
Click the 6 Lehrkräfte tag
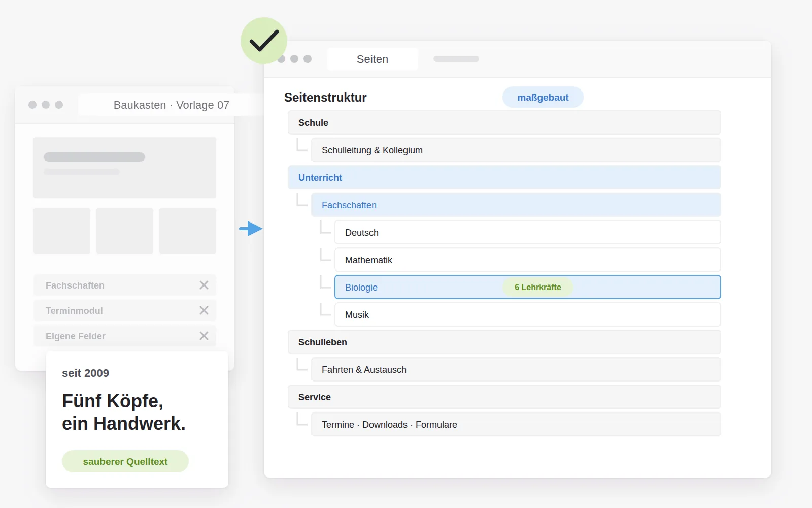coord(538,287)
